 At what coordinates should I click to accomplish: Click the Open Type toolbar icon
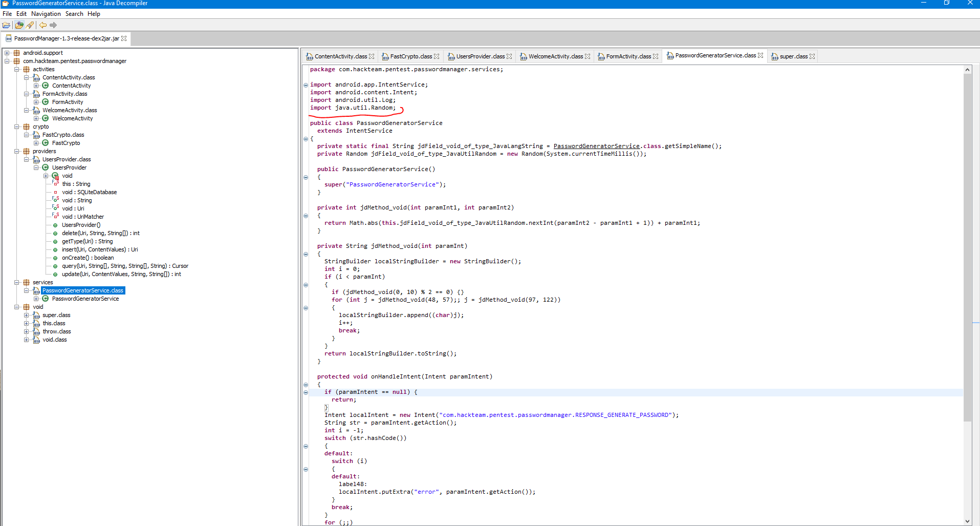(19, 25)
